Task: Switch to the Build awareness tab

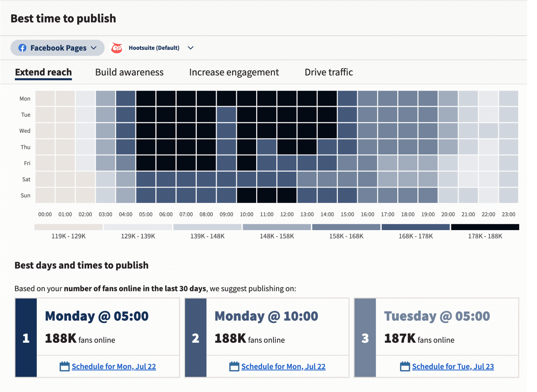Action: click(129, 72)
